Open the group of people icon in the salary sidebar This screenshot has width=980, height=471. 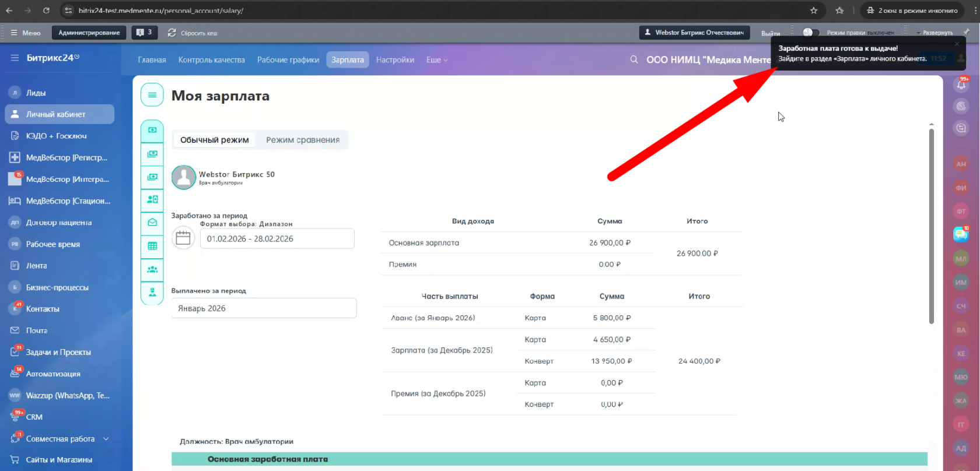point(152,269)
